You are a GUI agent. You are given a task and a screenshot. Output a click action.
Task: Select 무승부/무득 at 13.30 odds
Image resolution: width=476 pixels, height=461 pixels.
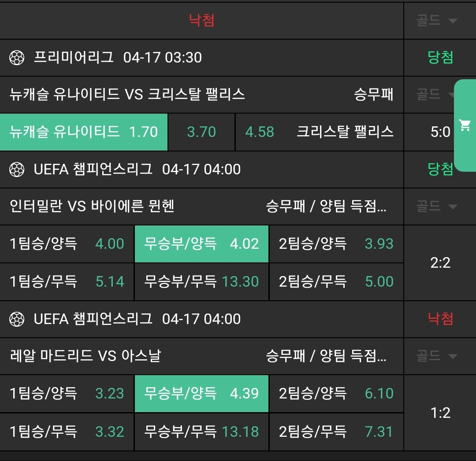(201, 282)
